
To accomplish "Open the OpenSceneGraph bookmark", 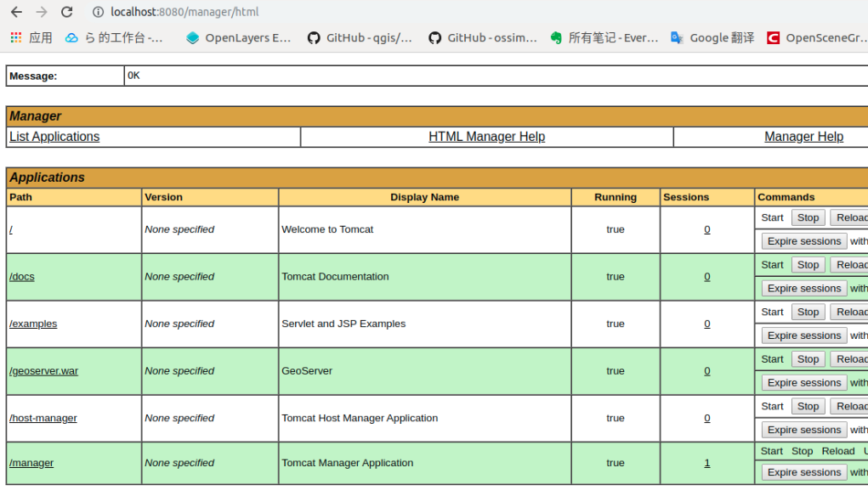I will click(x=816, y=37).
